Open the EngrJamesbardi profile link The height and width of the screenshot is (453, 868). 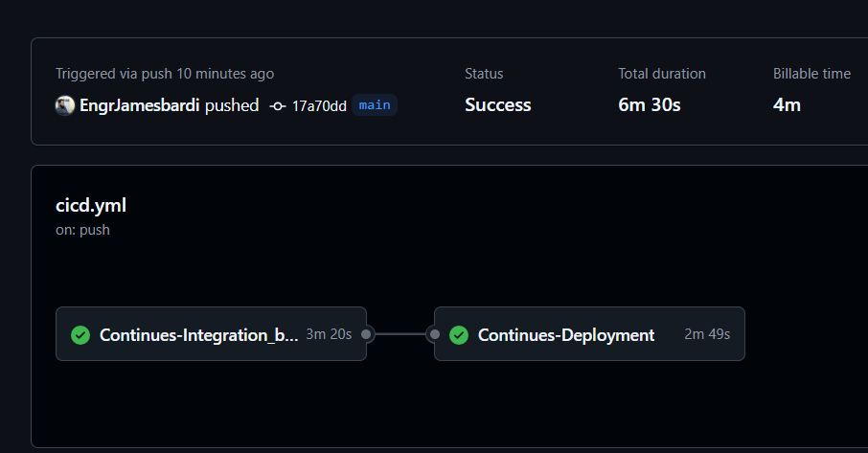click(x=140, y=105)
